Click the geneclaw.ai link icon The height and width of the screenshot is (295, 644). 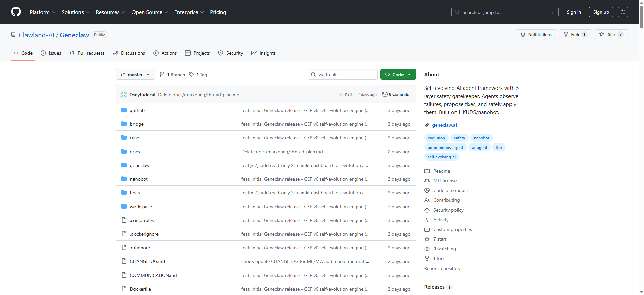tap(427, 125)
